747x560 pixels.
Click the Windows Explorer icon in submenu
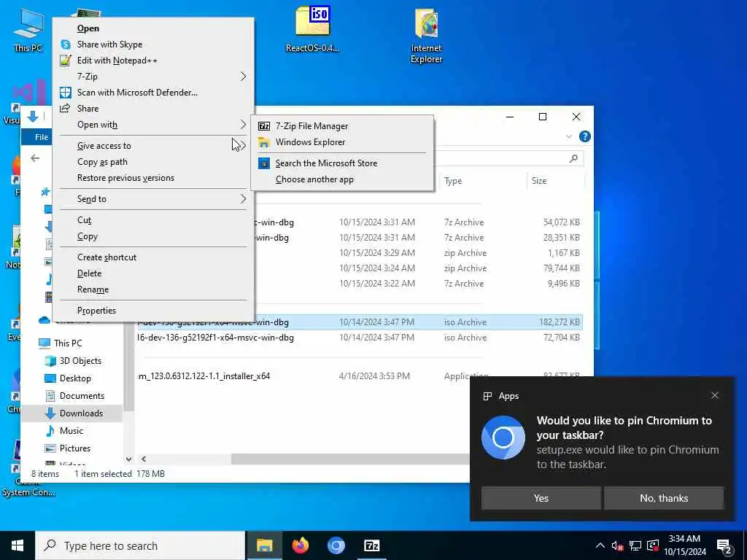point(264,142)
